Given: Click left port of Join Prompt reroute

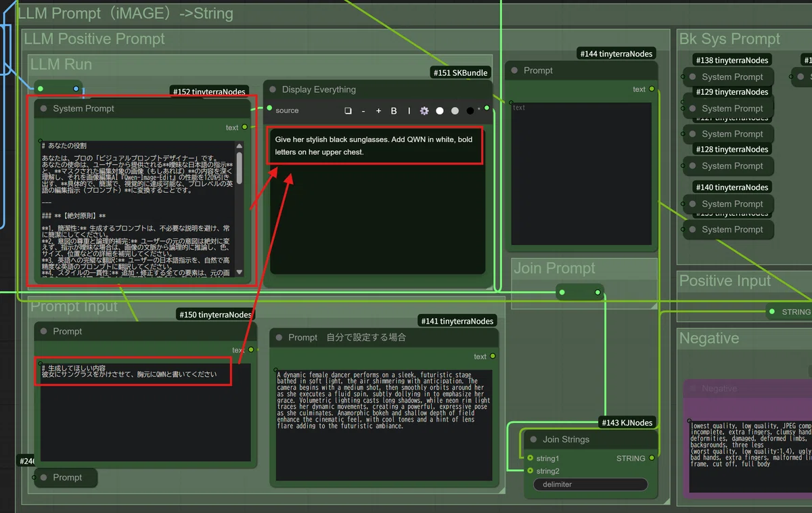Looking at the screenshot, I should click(x=562, y=292).
